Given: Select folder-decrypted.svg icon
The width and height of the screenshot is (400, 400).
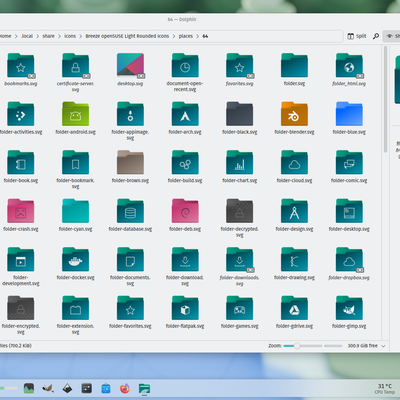Looking at the screenshot, I should [x=240, y=211].
